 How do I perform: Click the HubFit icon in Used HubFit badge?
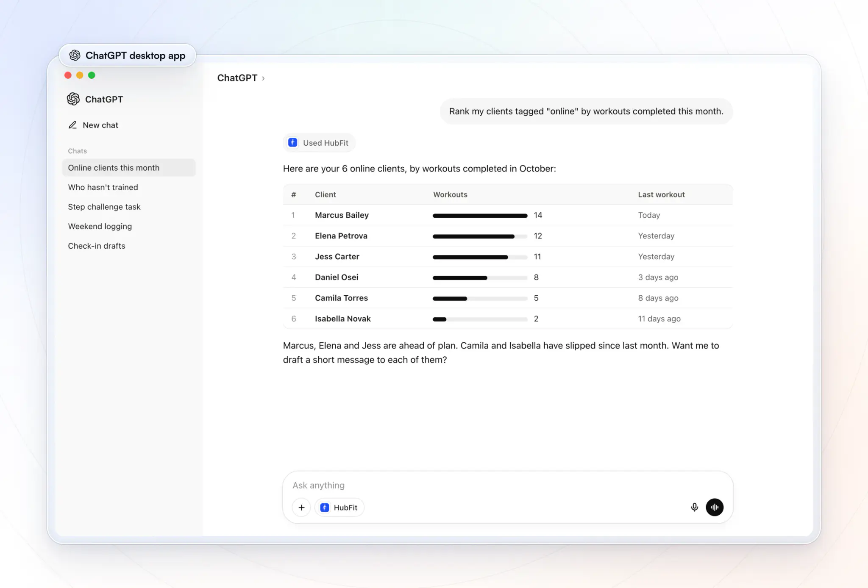pos(293,143)
